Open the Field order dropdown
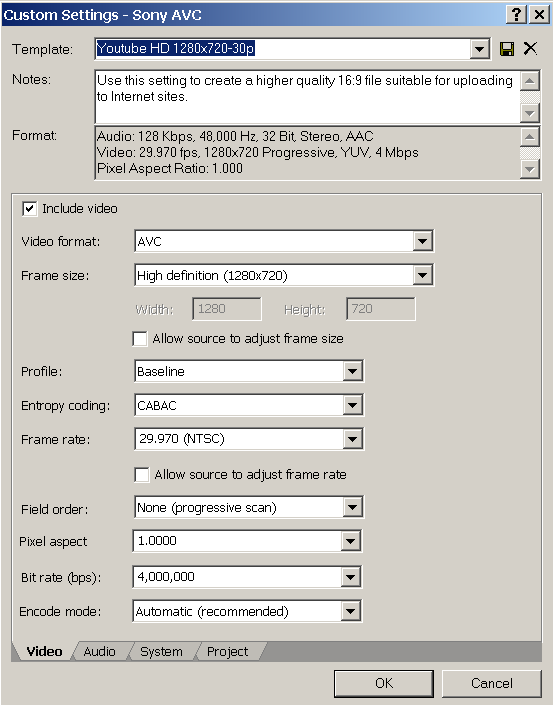Screen dimensions: 553x705 (x=352, y=508)
